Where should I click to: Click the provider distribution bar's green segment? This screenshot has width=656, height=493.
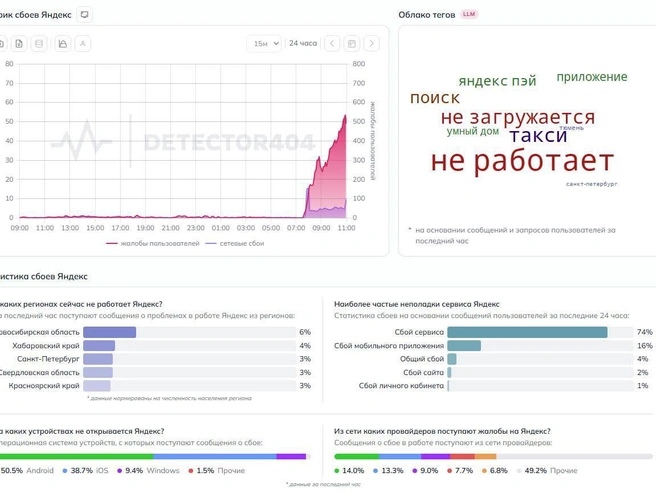click(x=356, y=456)
